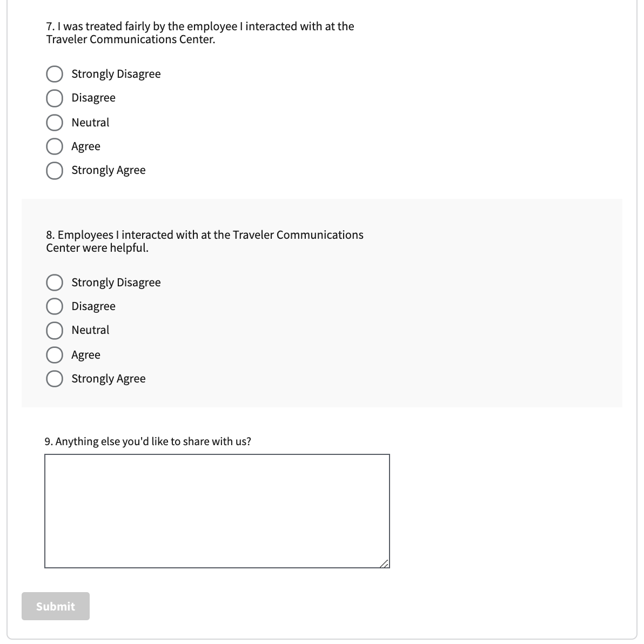This screenshot has height=644, width=644.
Task: Select Neutral for question 7
Action: [x=54, y=123]
